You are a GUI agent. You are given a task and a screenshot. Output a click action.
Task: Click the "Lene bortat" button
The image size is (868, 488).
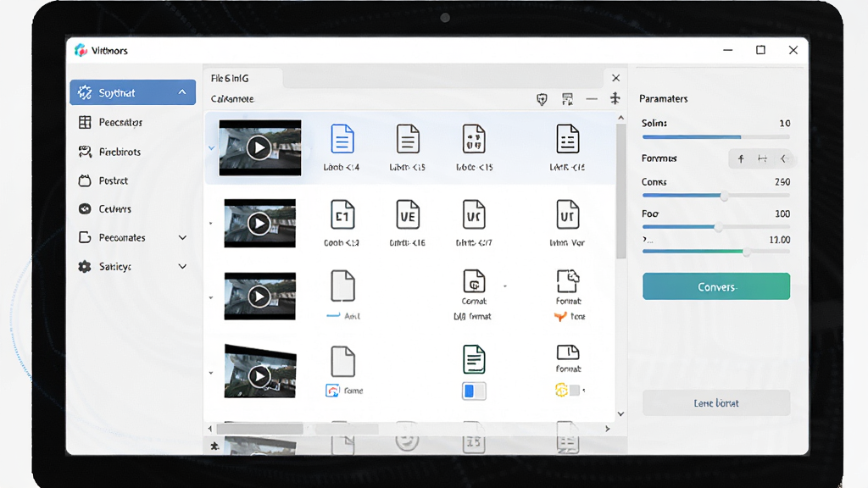coord(716,403)
